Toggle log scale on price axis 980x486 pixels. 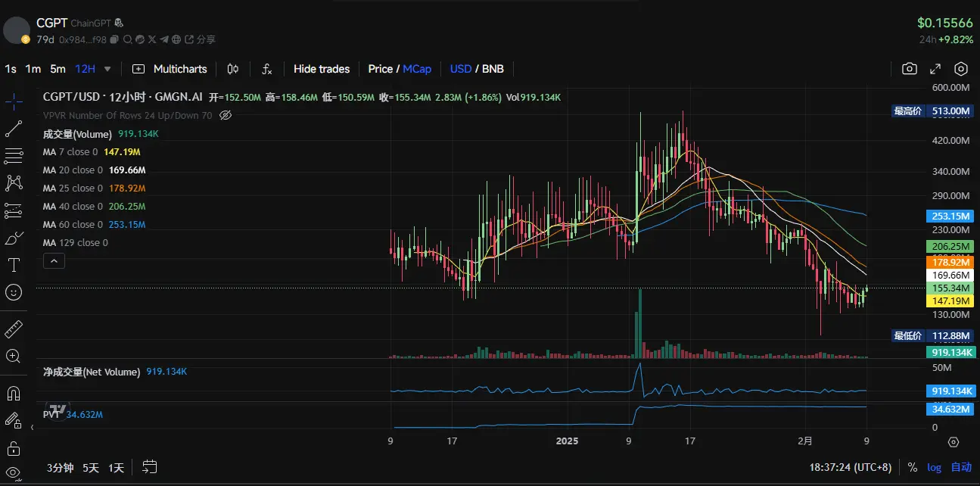point(935,467)
